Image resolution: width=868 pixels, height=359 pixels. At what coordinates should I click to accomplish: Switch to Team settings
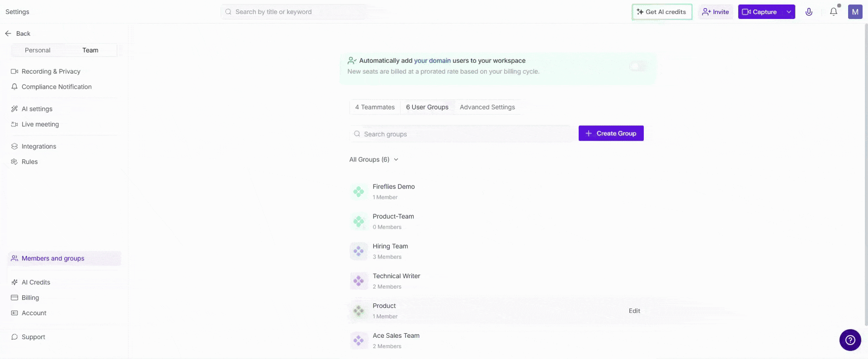pyautogui.click(x=90, y=50)
